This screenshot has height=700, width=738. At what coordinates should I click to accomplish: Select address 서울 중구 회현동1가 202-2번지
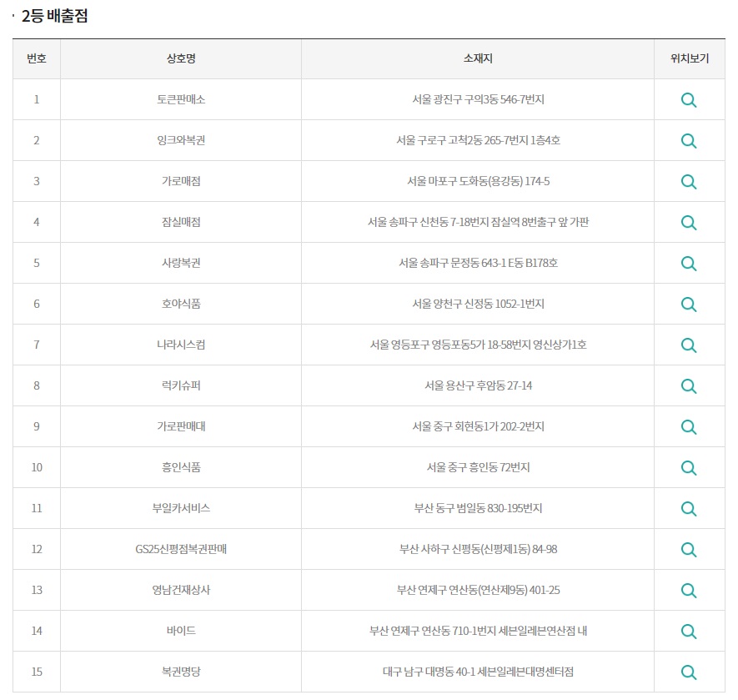tap(478, 426)
